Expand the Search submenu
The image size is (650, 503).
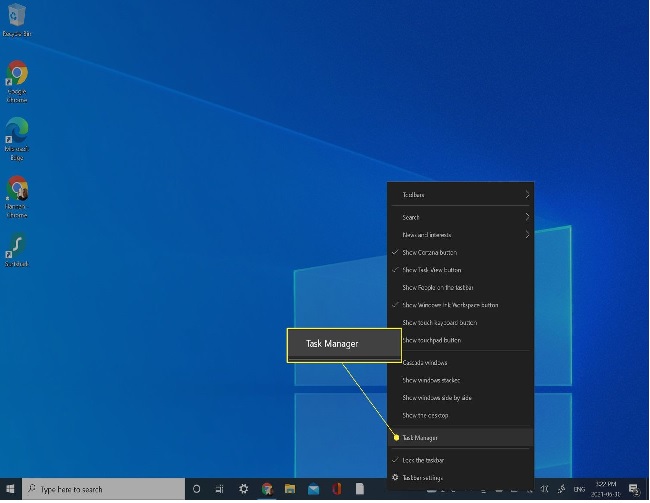coord(461,217)
